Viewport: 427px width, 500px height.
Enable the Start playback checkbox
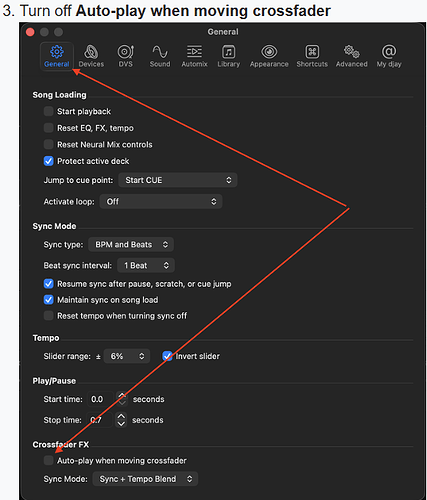click(49, 111)
